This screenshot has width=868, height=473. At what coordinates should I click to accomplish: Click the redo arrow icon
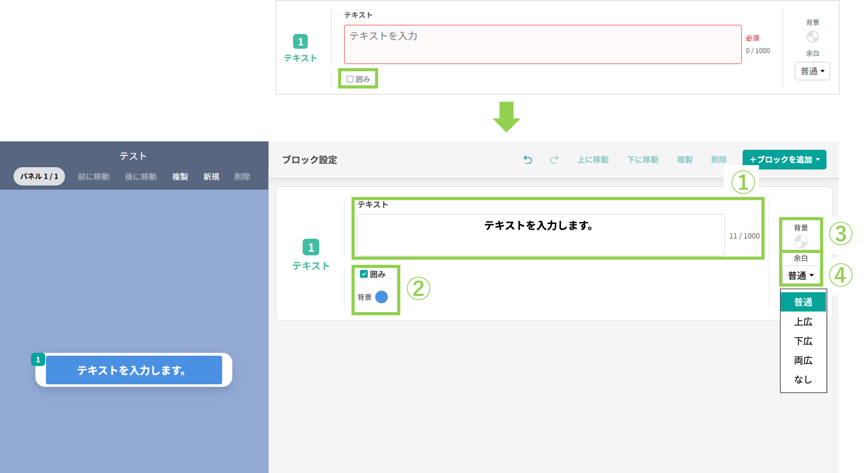(554, 160)
